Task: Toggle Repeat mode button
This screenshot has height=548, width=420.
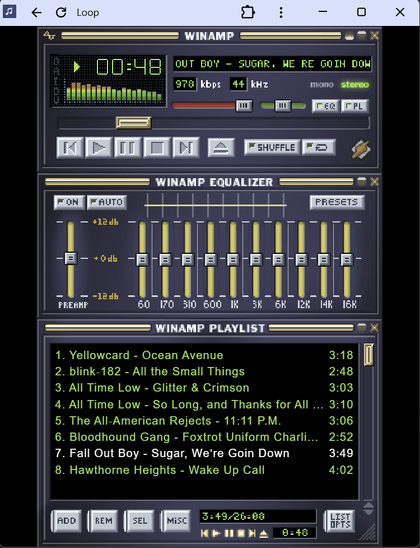Action: (x=319, y=147)
